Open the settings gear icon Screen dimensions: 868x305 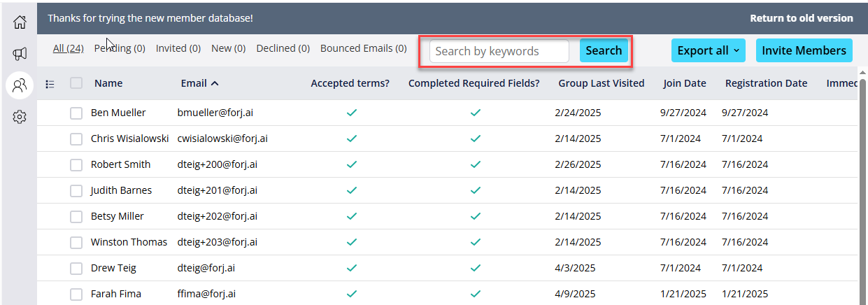click(20, 117)
